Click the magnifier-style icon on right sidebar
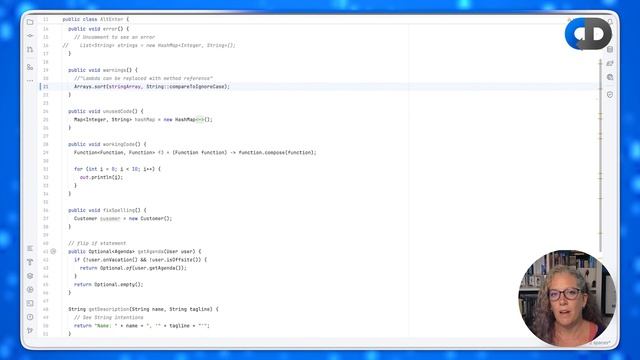The height and width of the screenshot is (360, 640). click(x=610, y=77)
